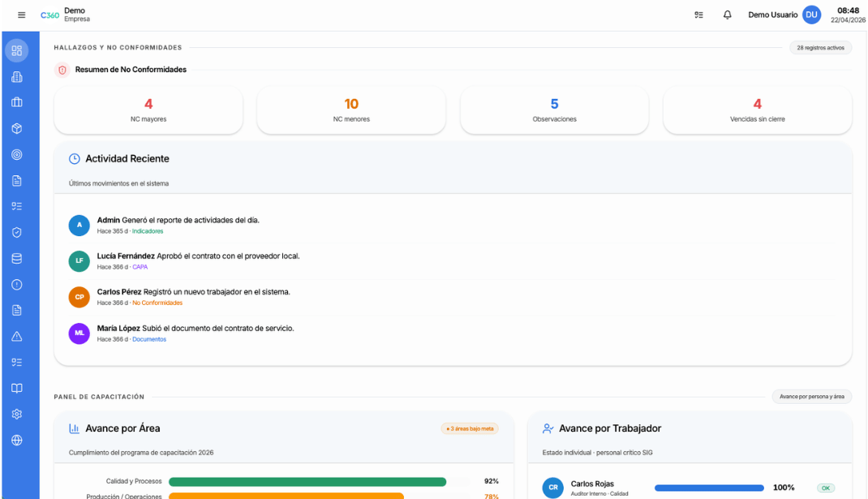Viewport: 868px width, 499px height.
Task: Select the briefcase icon in the sidebar
Action: coord(17,102)
